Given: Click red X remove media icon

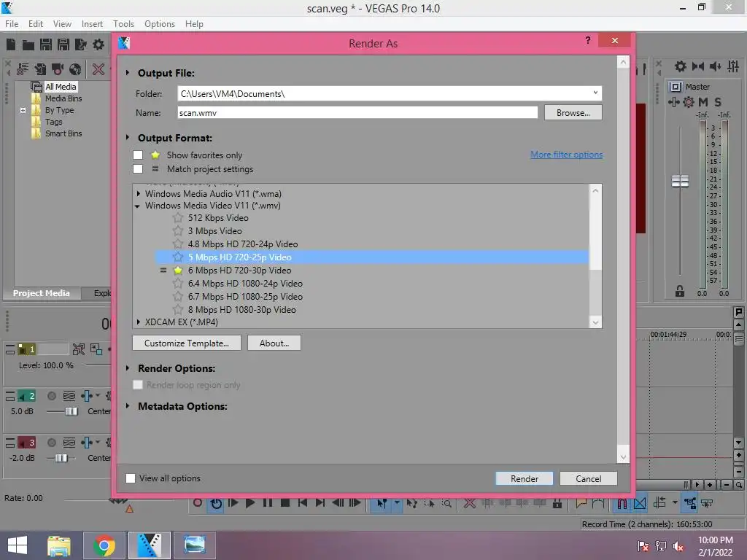Looking at the screenshot, I should [98, 69].
